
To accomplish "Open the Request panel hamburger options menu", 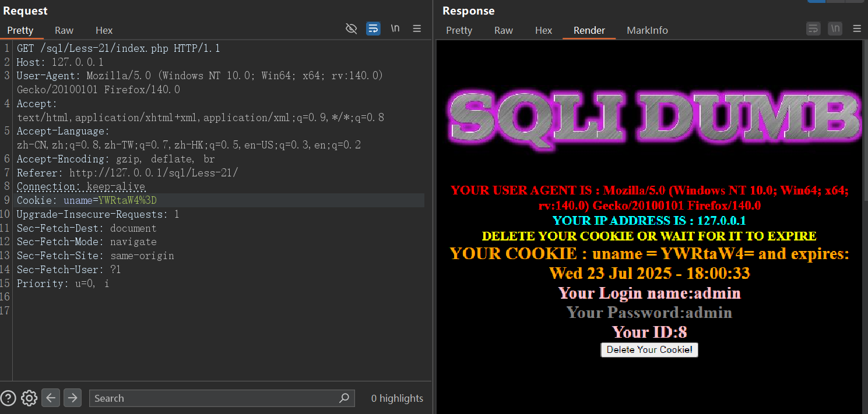I will coord(417,29).
